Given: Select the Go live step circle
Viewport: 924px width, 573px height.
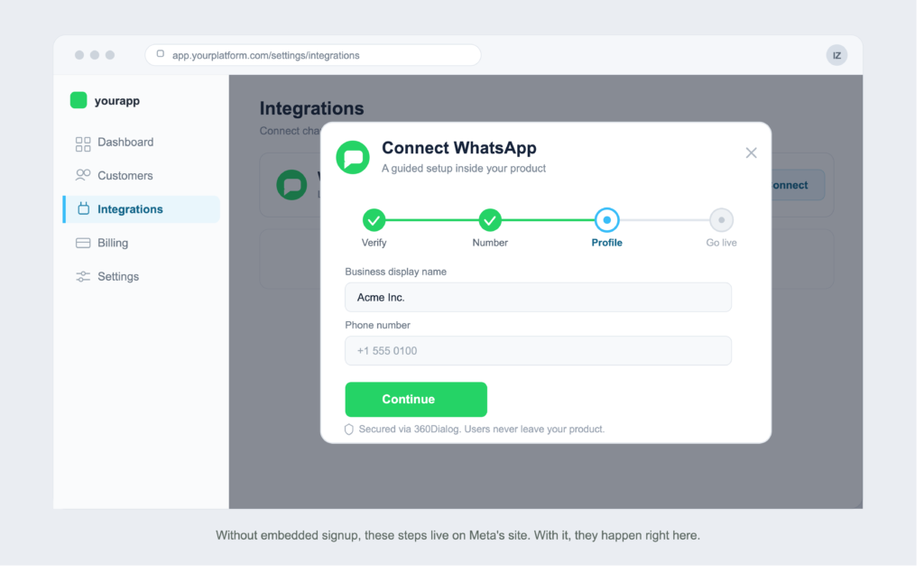Looking at the screenshot, I should point(727,222).
